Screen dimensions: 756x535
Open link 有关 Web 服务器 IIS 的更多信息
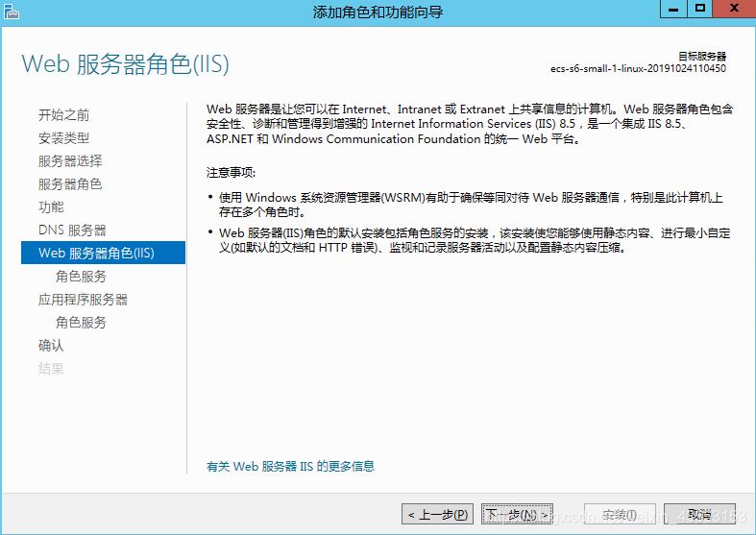coord(290,467)
